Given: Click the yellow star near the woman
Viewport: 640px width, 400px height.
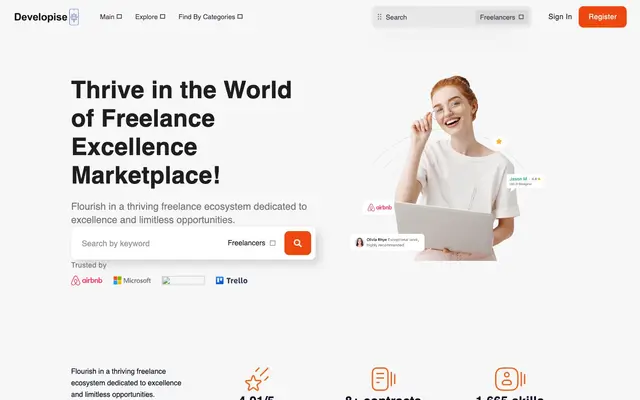Looking at the screenshot, I should 499,141.
